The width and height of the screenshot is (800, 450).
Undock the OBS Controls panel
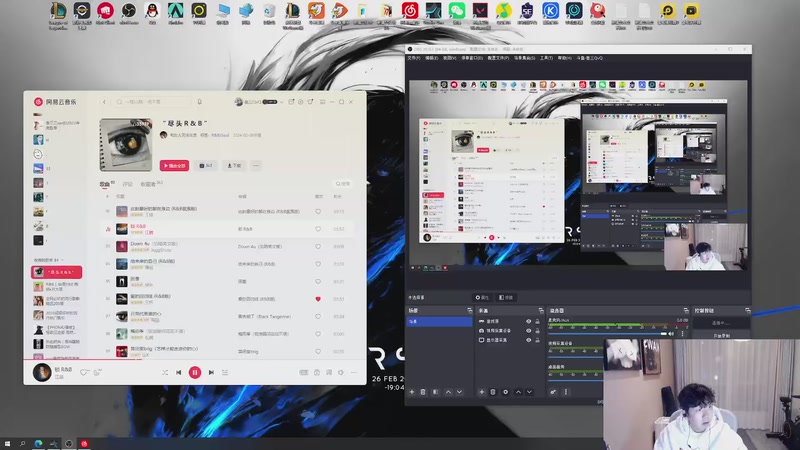pyautogui.click(x=747, y=310)
